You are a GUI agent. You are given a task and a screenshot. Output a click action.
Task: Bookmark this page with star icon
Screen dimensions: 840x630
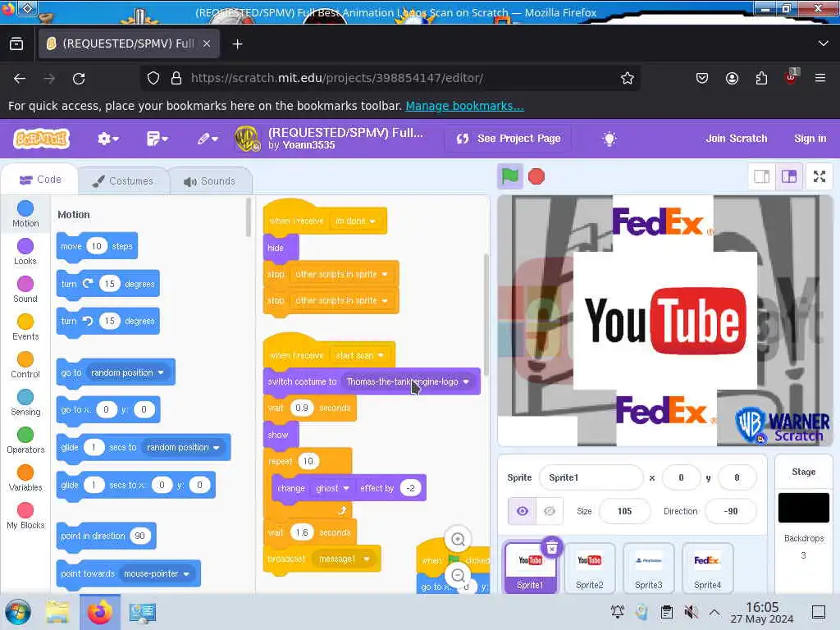pyautogui.click(x=628, y=78)
